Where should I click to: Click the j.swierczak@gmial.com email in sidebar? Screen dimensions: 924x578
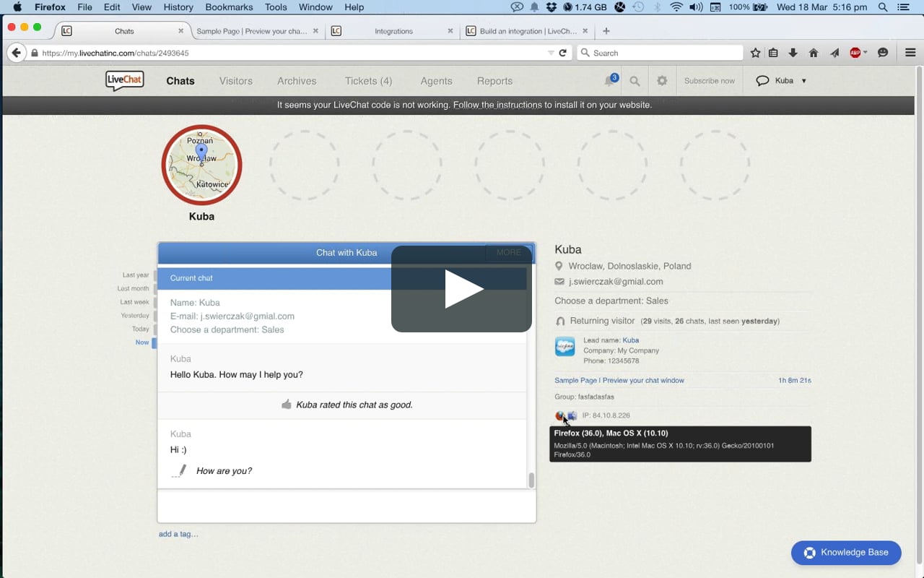pos(616,282)
